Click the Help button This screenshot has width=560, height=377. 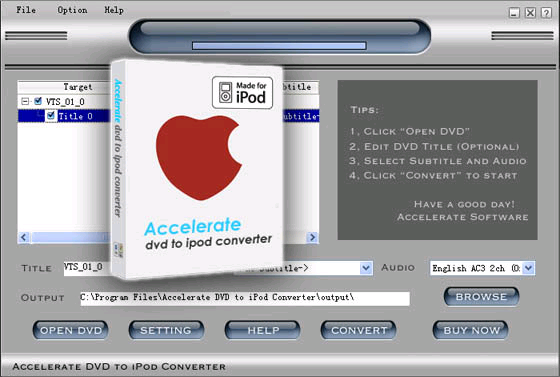(x=262, y=330)
